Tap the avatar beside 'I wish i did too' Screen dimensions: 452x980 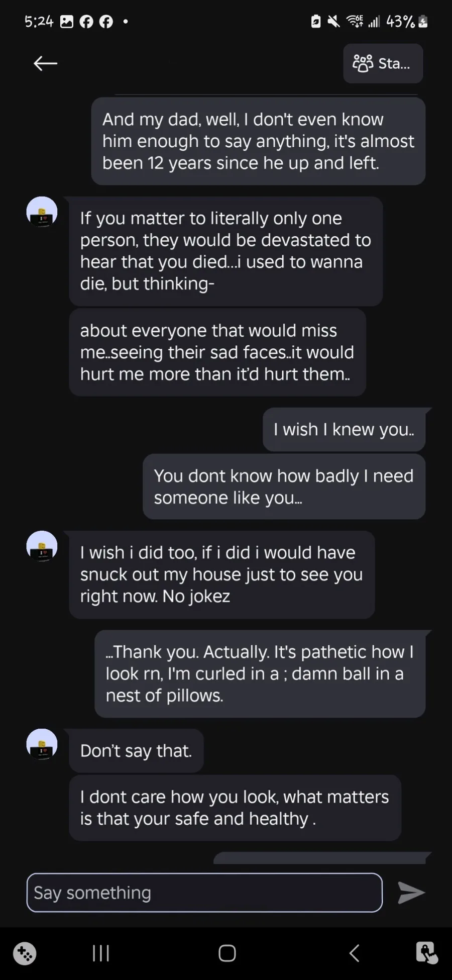click(x=42, y=546)
